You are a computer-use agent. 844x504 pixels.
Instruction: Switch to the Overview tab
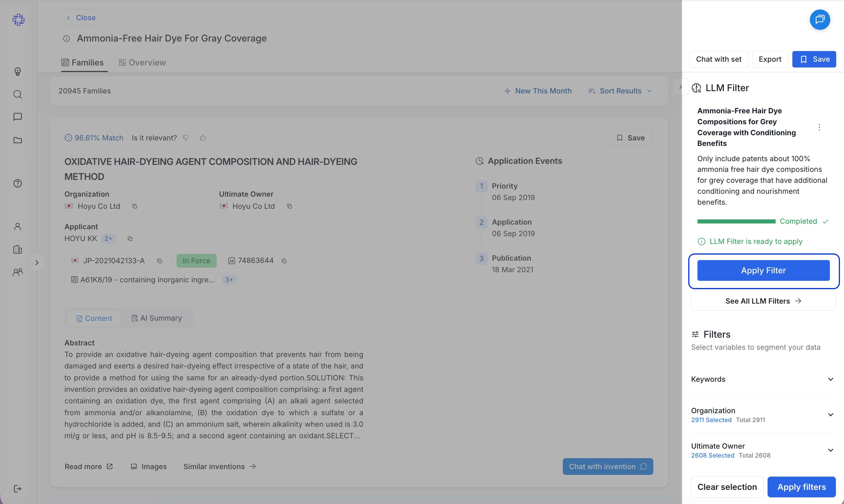point(142,63)
